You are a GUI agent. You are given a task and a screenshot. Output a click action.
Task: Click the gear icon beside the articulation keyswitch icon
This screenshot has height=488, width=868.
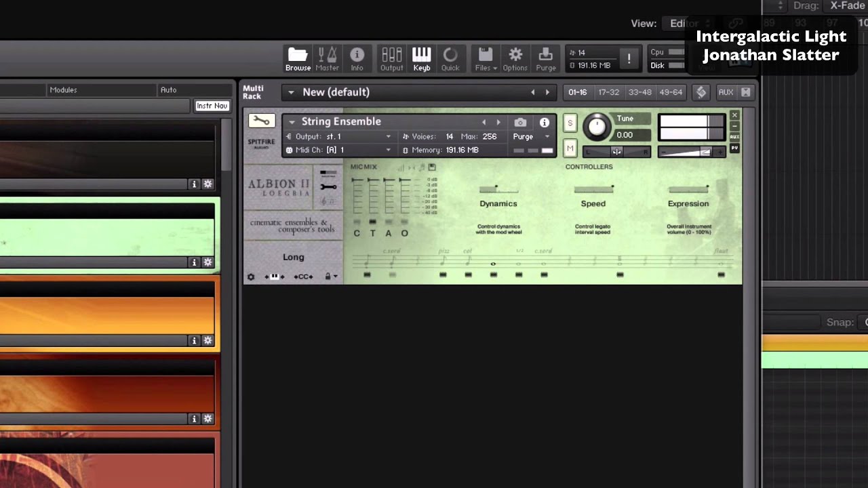251,277
